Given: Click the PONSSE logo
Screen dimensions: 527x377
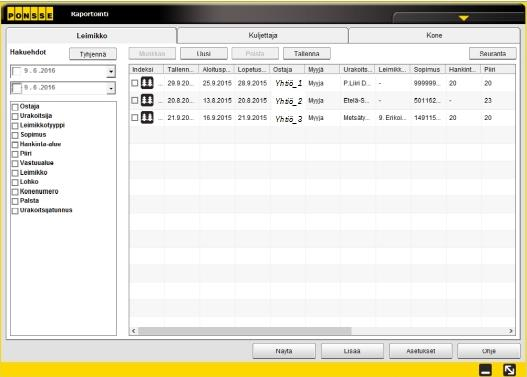Looking at the screenshot, I should (x=30, y=14).
